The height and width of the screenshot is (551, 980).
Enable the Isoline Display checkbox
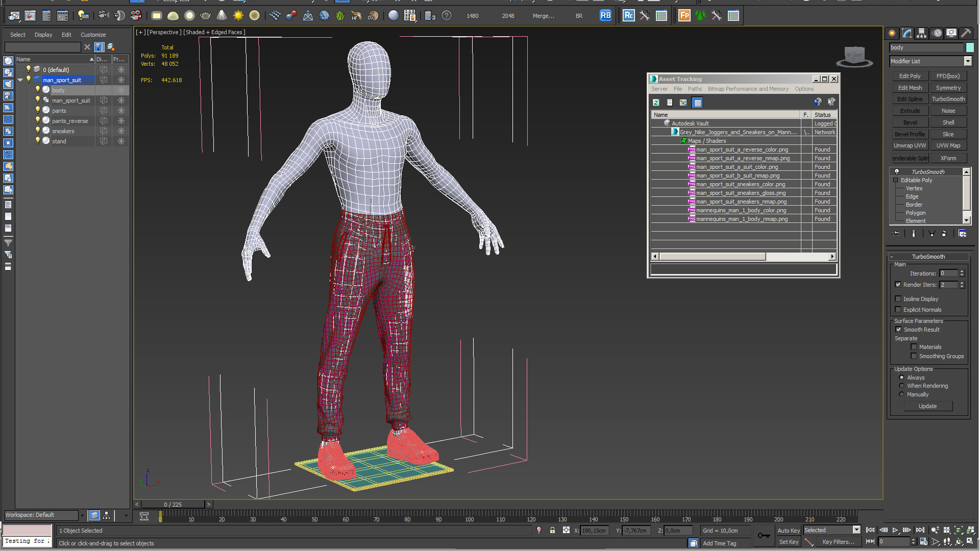[x=898, y=299]
